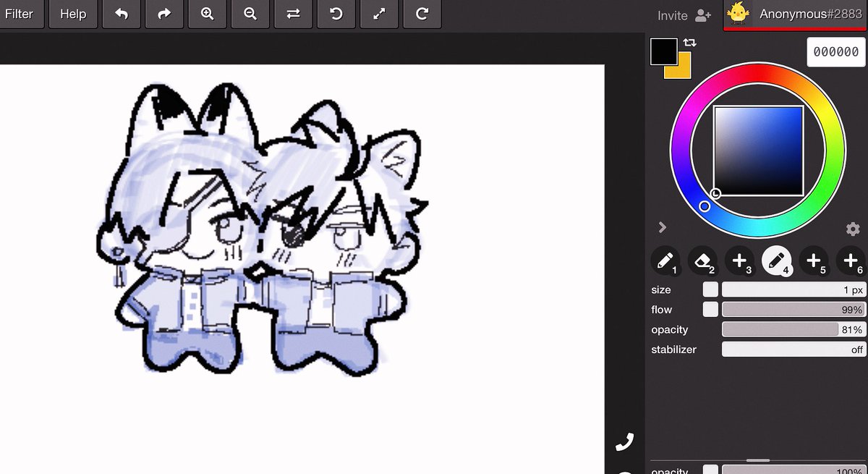Open the Help menu
This screenshot has width=868, height=474.
(x=72, y=14)
